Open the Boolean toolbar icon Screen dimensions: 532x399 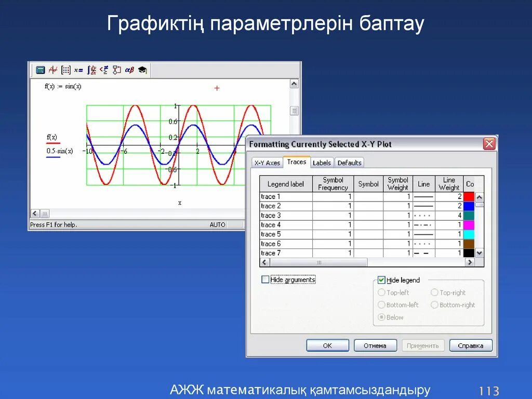pos(104,70)
